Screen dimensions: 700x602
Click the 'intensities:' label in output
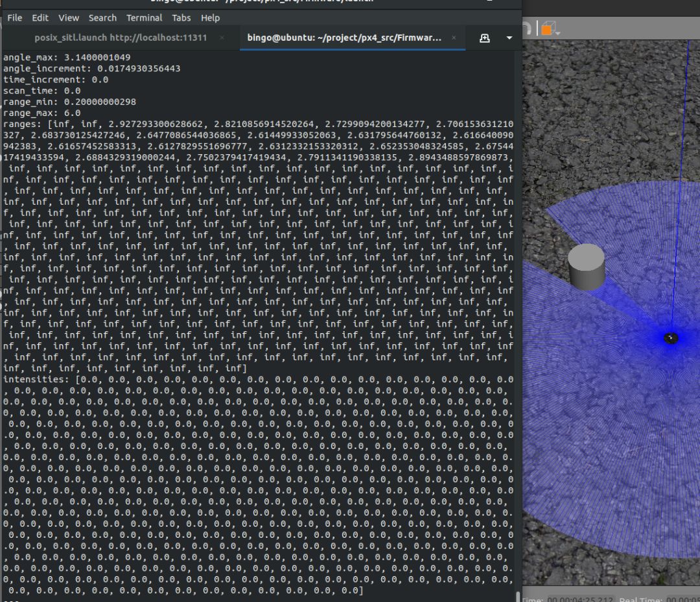point(36,380)
